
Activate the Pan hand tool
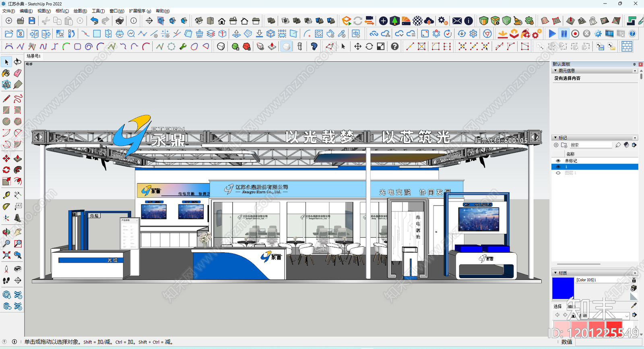coord(18,232)
